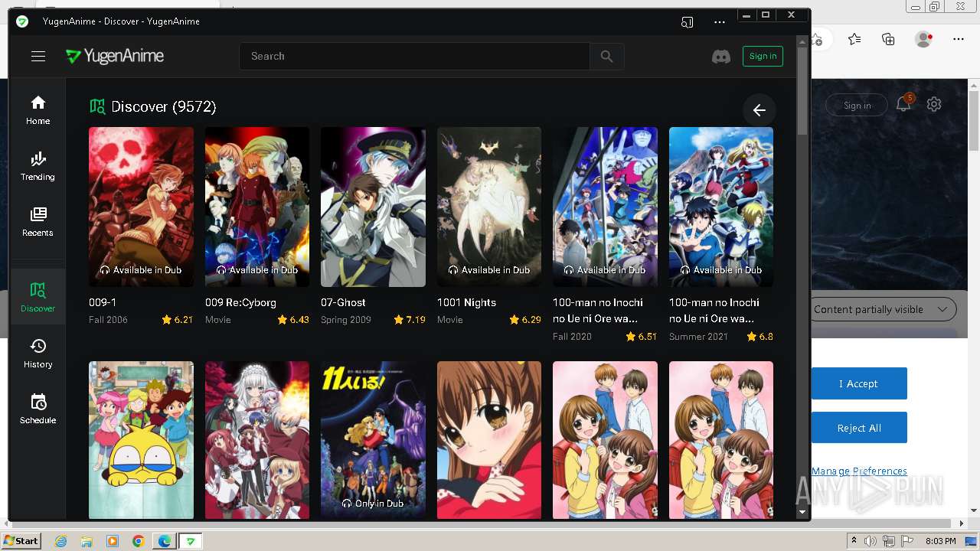The image size is (980, 551).
Task: Click the YugenAnime logo
Action: click(115, 56)
